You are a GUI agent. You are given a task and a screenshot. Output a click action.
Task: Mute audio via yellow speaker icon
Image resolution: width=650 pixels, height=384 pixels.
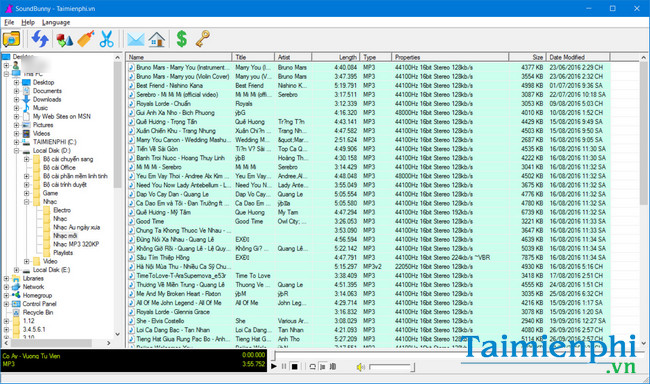361,367
